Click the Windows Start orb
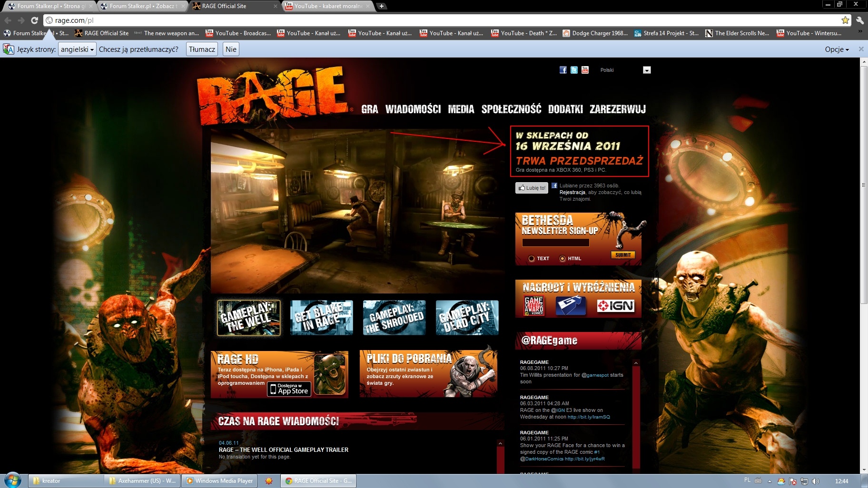The height and width of the screenshot is (488, 868). pos(12,480)
